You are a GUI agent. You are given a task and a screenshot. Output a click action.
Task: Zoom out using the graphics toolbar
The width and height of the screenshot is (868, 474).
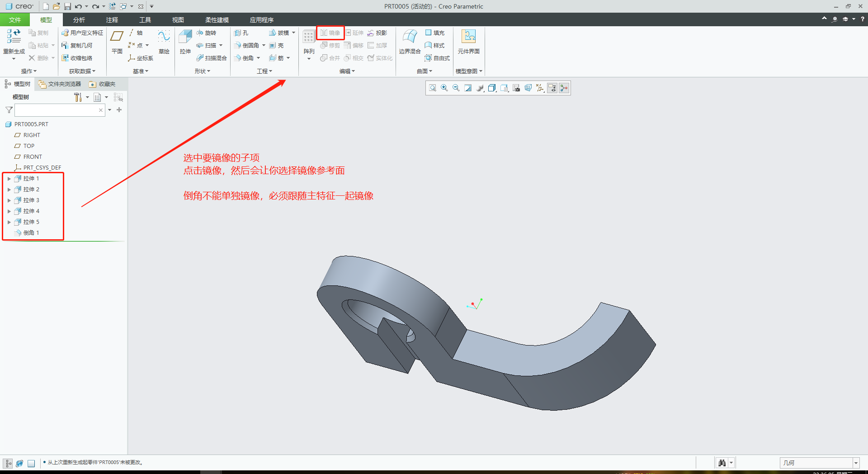coord(456,88)
